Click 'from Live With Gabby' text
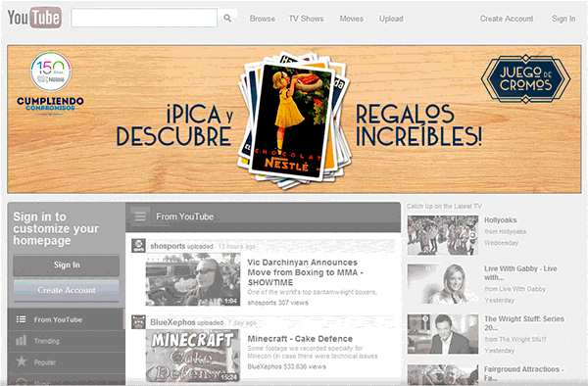Viewport: 588px width, 386px height. 514,289
